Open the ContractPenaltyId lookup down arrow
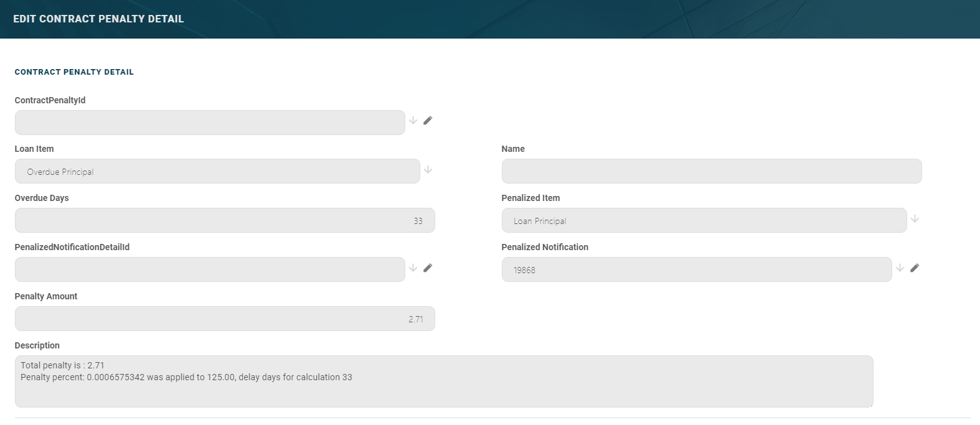Image resolution: width=980 pixels, height=425 pixels. (413, 121)
